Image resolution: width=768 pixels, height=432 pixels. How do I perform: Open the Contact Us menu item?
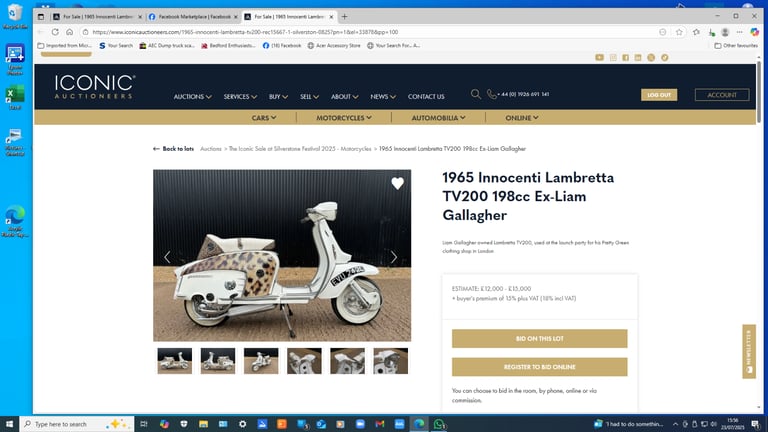click(426, 96)
